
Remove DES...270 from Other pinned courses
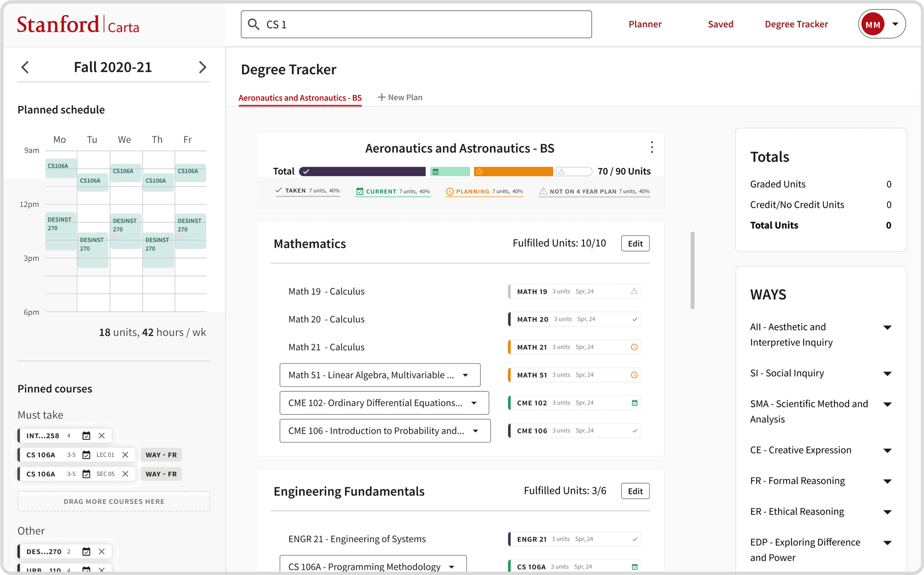coord(102,552)
